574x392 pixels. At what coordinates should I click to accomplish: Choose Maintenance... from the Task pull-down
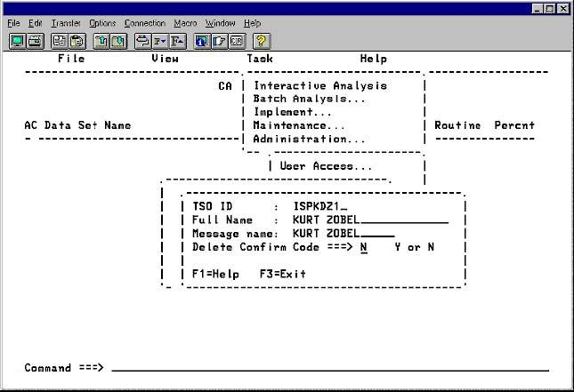[x=299, y=125]
